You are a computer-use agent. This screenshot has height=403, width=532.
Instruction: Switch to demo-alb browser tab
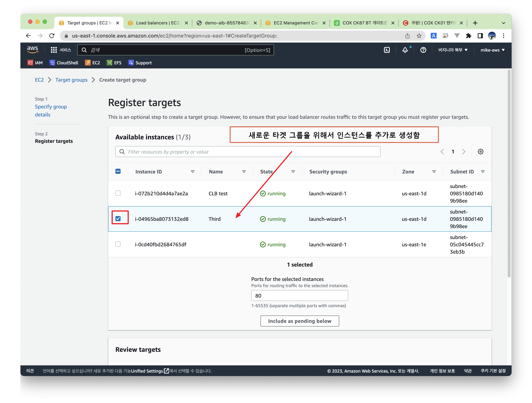click(x=226, y=23)
